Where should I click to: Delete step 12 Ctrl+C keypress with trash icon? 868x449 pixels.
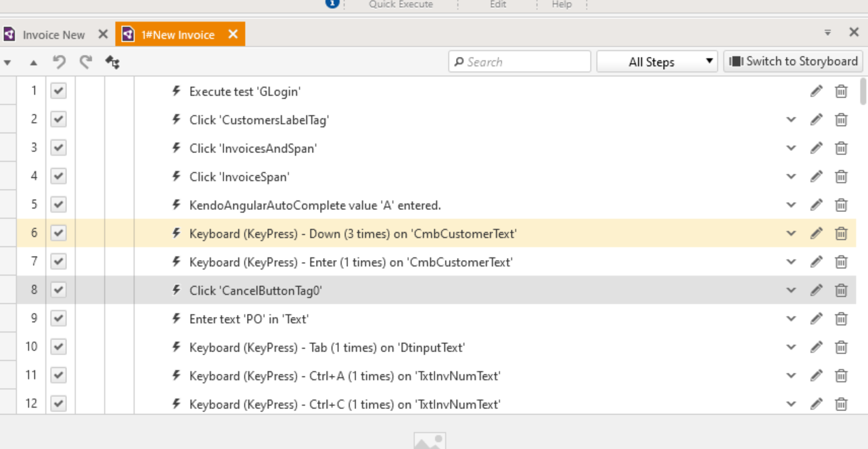point(841,404)
